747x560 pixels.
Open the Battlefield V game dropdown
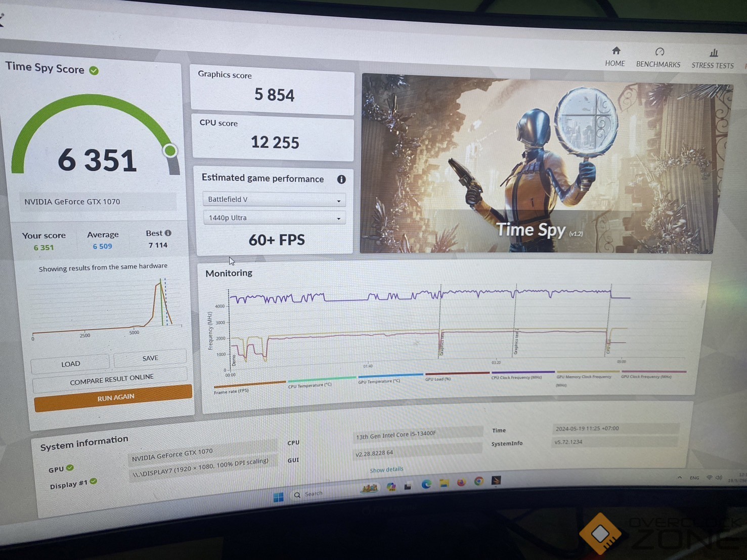(274, 200)
